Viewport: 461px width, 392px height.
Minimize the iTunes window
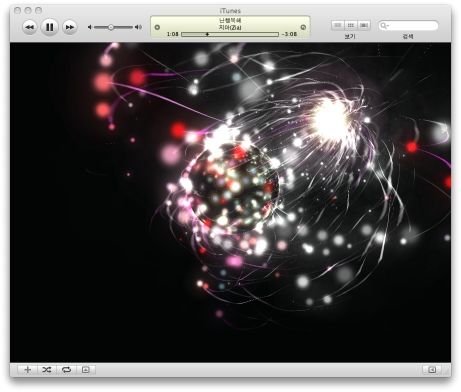click(x=28, y=11)
